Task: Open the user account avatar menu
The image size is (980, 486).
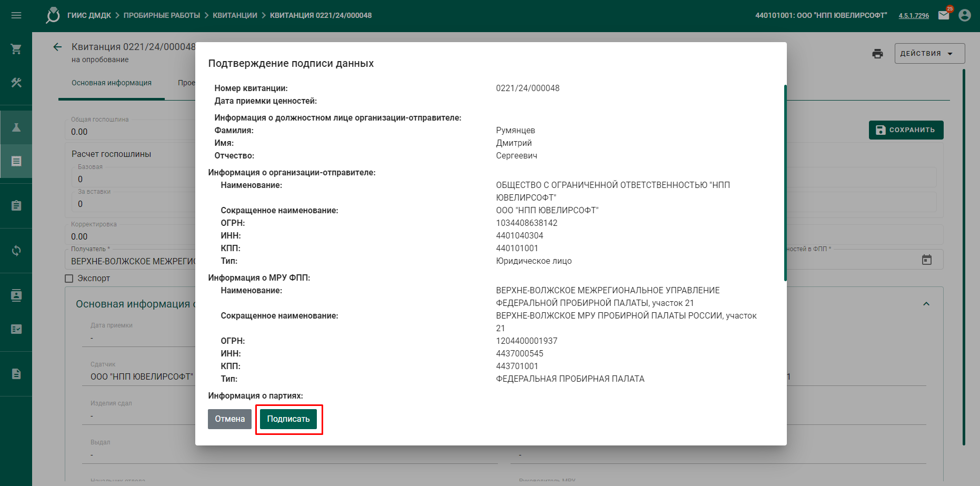Action: (965, 15)
